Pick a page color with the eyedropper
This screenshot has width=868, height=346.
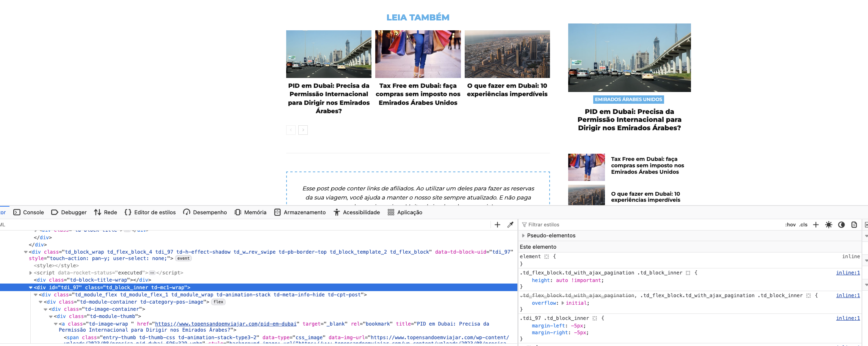511,225
